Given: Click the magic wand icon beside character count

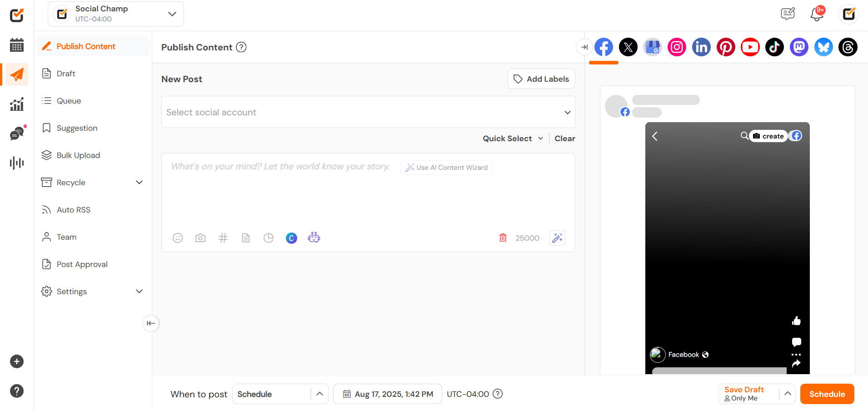Looking at the screenshot, I should 558,238.
